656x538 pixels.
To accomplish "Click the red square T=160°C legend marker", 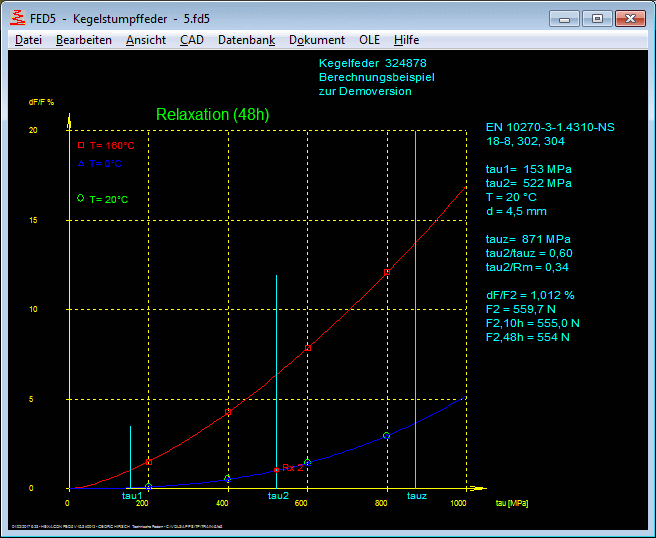I will coord(81,145).
